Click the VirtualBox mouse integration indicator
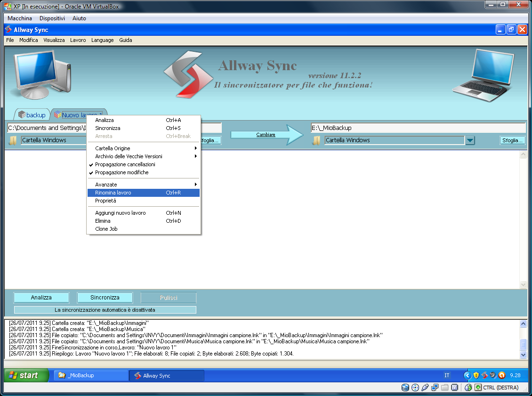532x396 pixels. pos(468,387)
